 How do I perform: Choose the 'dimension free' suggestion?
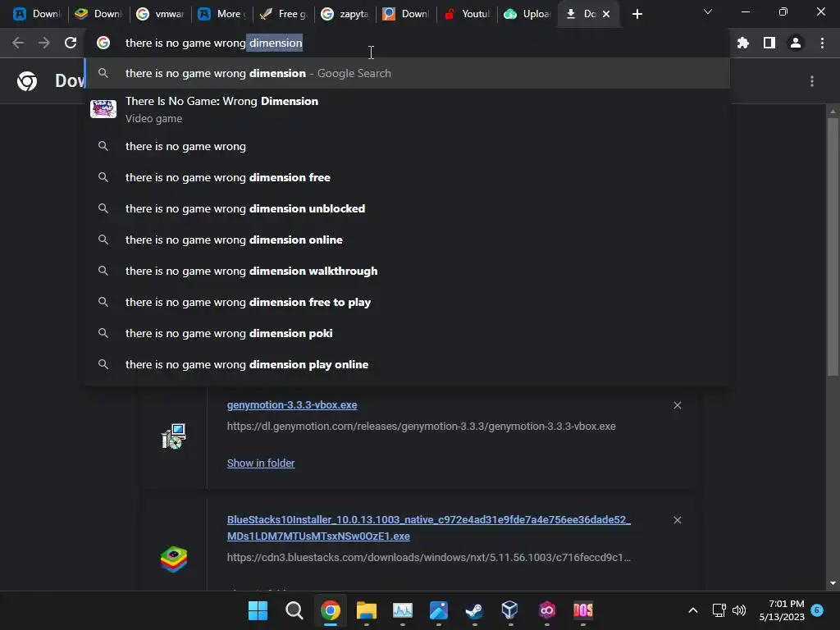(407, 177)
